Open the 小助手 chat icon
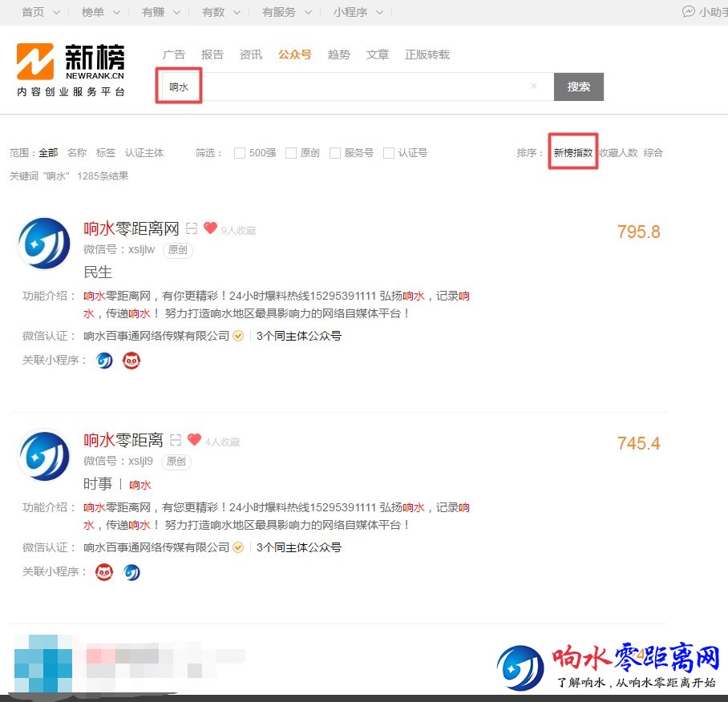The width and height of the screenshot is (728, 702). pyautogui.click(x=688, y=11)
